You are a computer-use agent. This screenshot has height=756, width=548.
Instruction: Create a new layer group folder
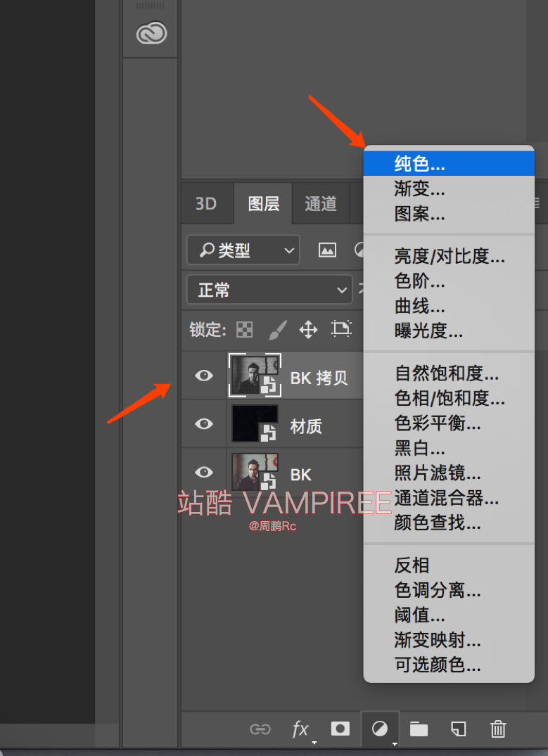coord(419,729)
